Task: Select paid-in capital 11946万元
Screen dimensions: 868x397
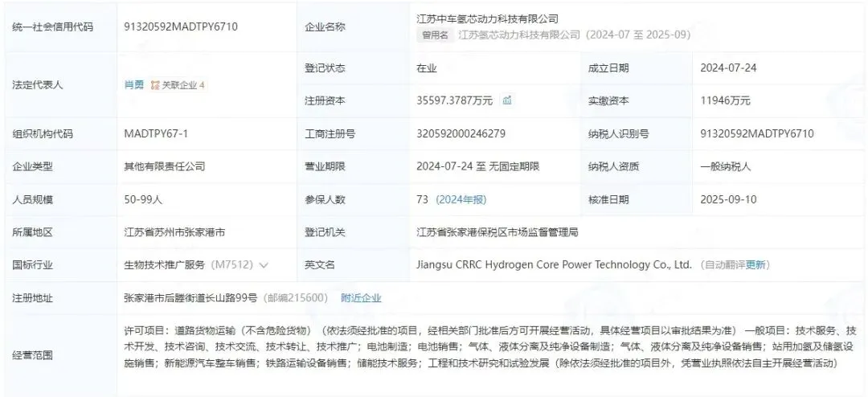Action: [725, 100]
